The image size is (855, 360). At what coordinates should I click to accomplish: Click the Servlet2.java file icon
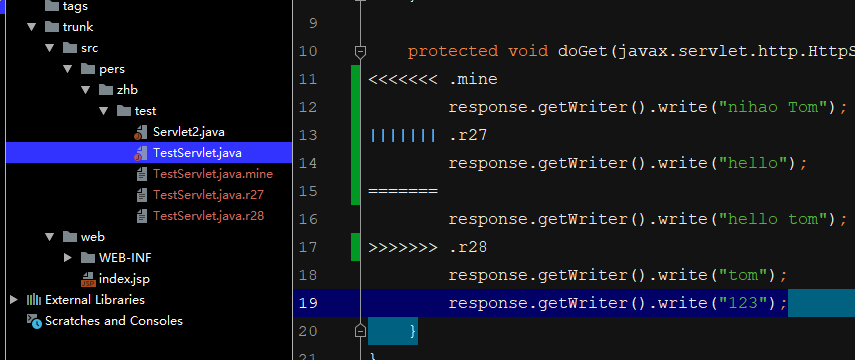pyautogui.click(x=141, y=132)
